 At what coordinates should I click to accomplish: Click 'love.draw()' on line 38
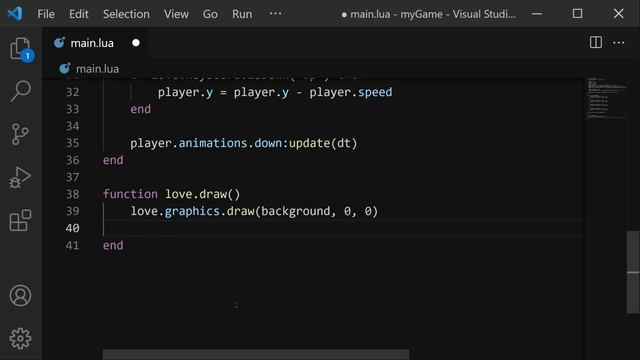[202, 194]
